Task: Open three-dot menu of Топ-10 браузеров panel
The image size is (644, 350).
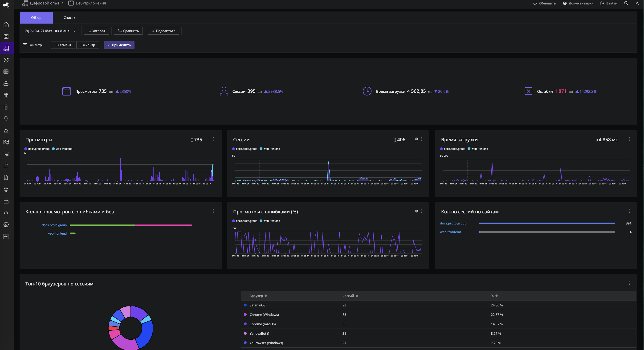Action: [x=629, y=283]
